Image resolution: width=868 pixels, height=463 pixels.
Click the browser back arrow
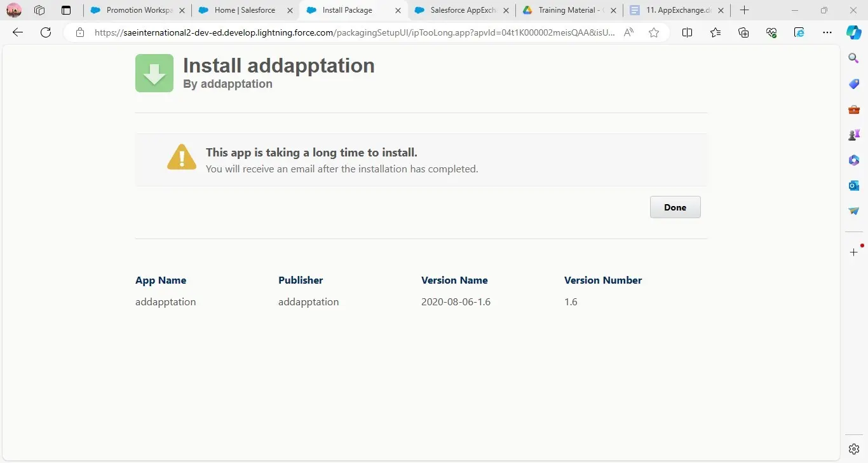(18, 32)
